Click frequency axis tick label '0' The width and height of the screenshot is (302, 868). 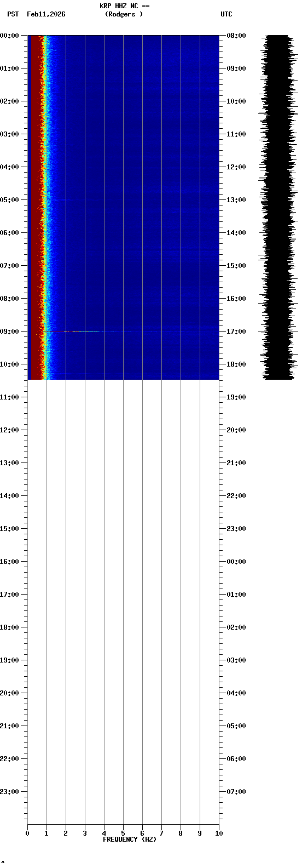27,833
